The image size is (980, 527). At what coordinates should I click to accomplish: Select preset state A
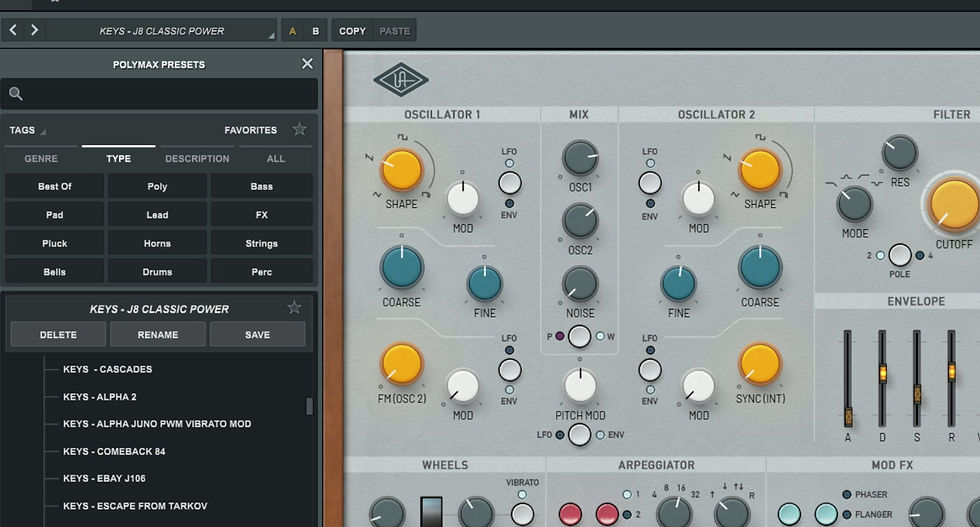[x=292, y=31]
